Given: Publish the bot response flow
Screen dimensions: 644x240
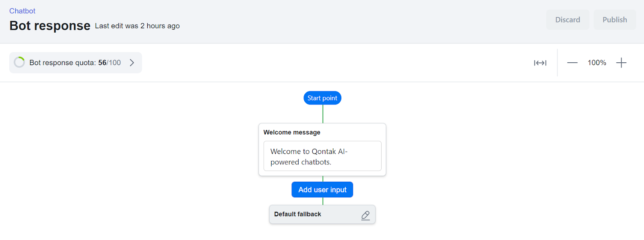Looking at the screenshot, I should tap(615, 20).
